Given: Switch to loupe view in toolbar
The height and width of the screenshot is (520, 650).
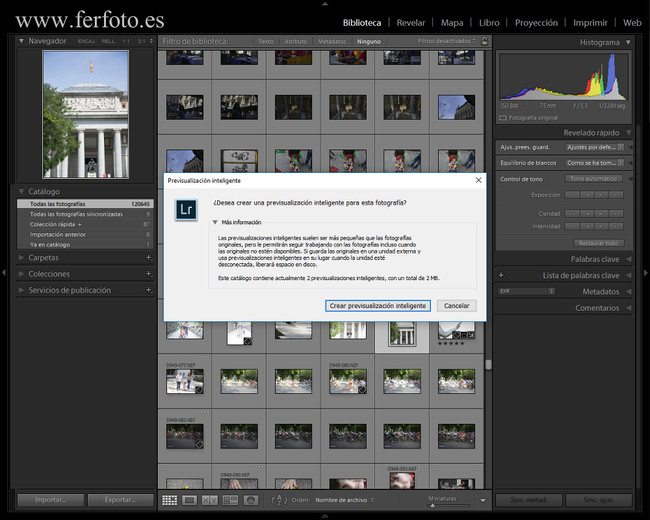Looking at the screenshot, I should 190,500.
